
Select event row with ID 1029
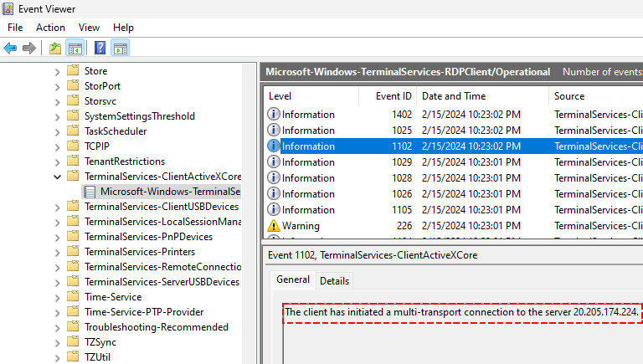453,161
